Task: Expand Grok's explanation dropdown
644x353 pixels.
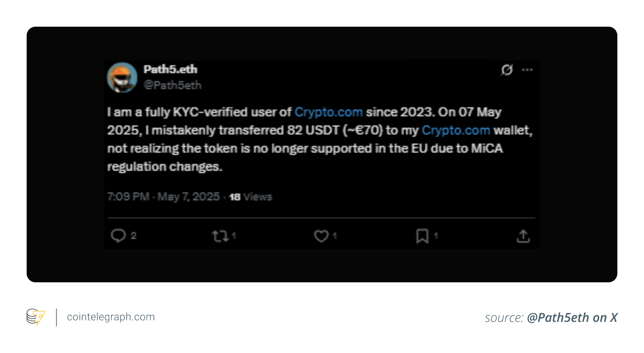Action: point(507,70)
